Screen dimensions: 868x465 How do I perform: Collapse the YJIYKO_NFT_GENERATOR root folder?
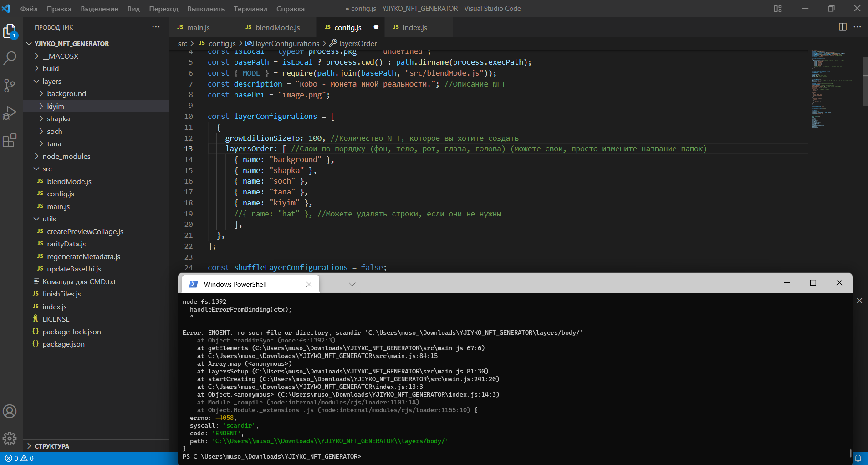click(x=96, y=44)
